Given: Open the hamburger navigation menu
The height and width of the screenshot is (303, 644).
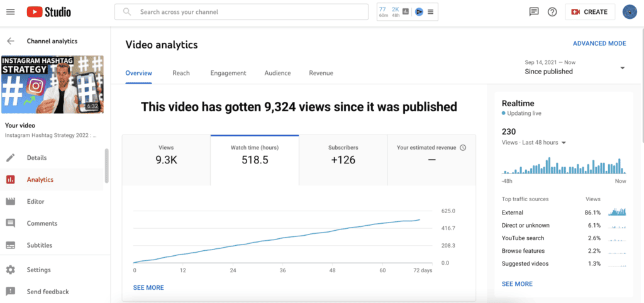Looking at the screenshot, I should click(11, 12).
